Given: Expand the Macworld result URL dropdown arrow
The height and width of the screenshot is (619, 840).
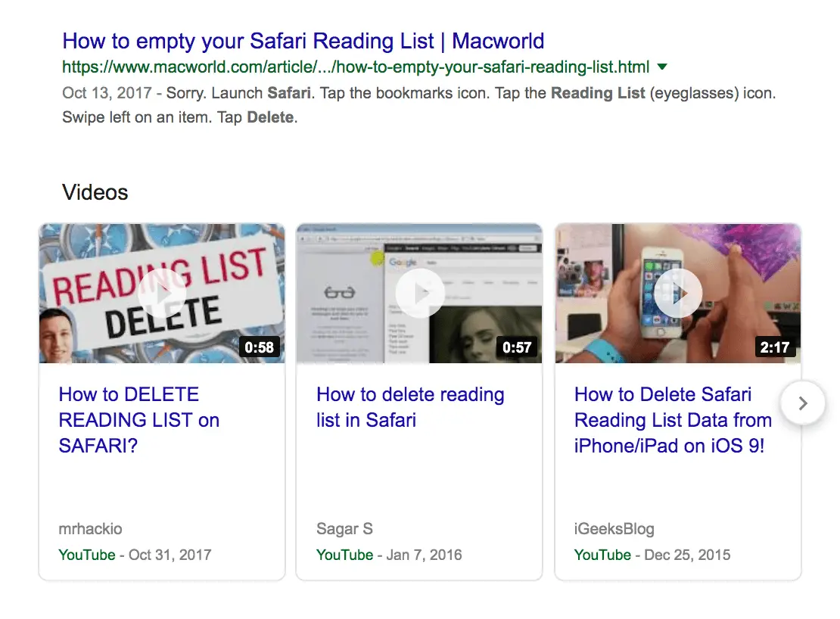Looking at the screenshot, I should tap(663, 67).
